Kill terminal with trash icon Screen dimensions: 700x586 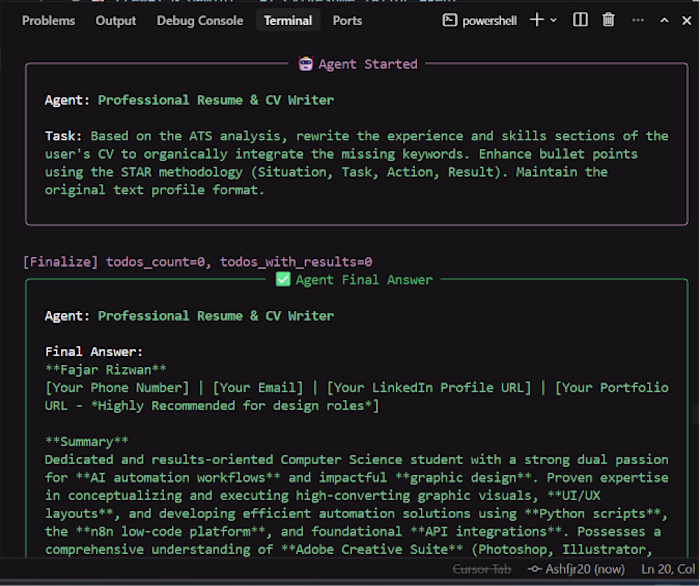(608, 20)
